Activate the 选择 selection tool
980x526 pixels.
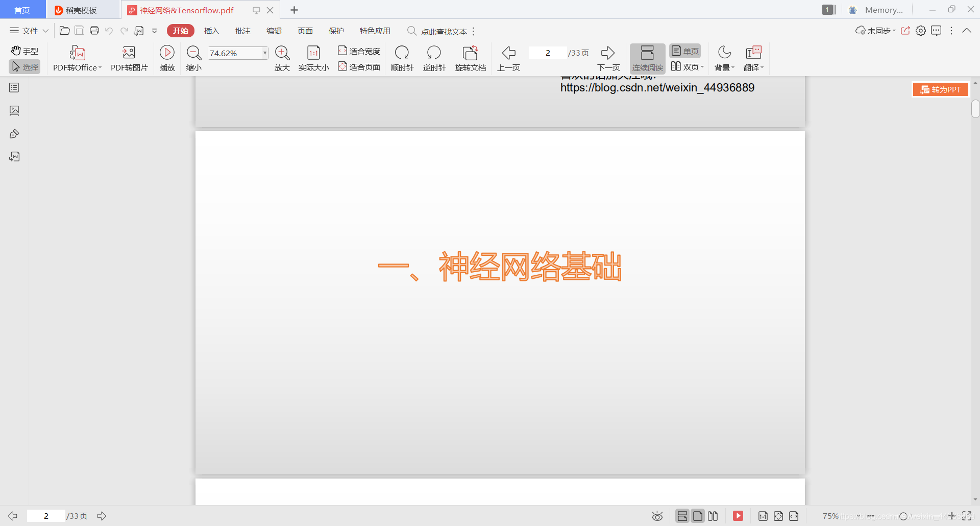tap(24, 67)
